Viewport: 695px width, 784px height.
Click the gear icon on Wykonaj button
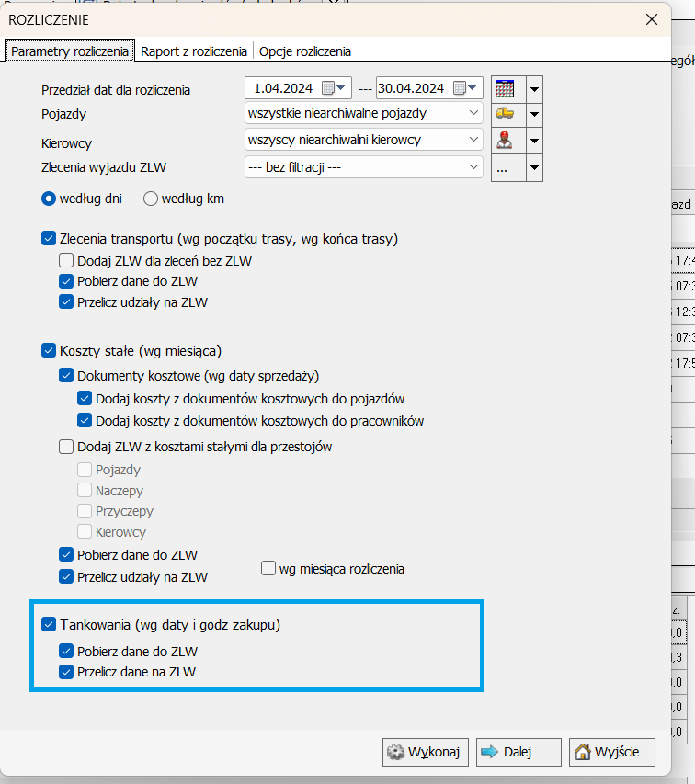[397, 752]
